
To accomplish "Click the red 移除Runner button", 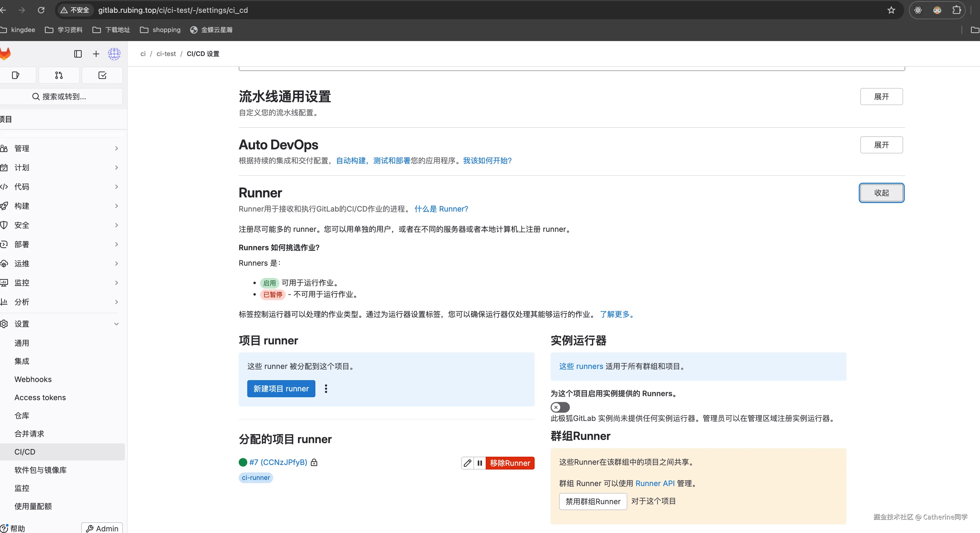I will pyautogui.click(x=510, y=463).
